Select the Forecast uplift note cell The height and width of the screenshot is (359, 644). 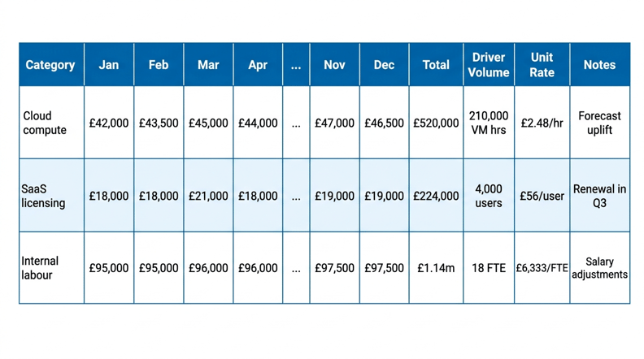pyautogui.click(x=599, y=123)
